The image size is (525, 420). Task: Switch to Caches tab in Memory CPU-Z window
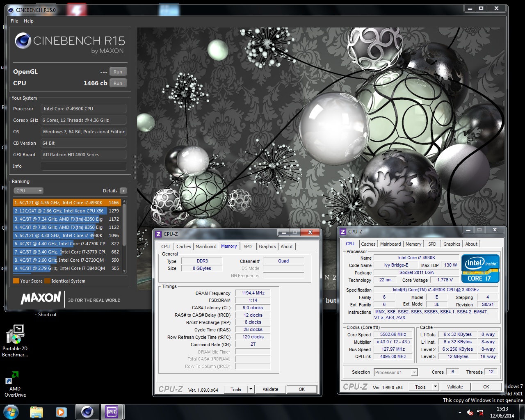pos(183,247)
